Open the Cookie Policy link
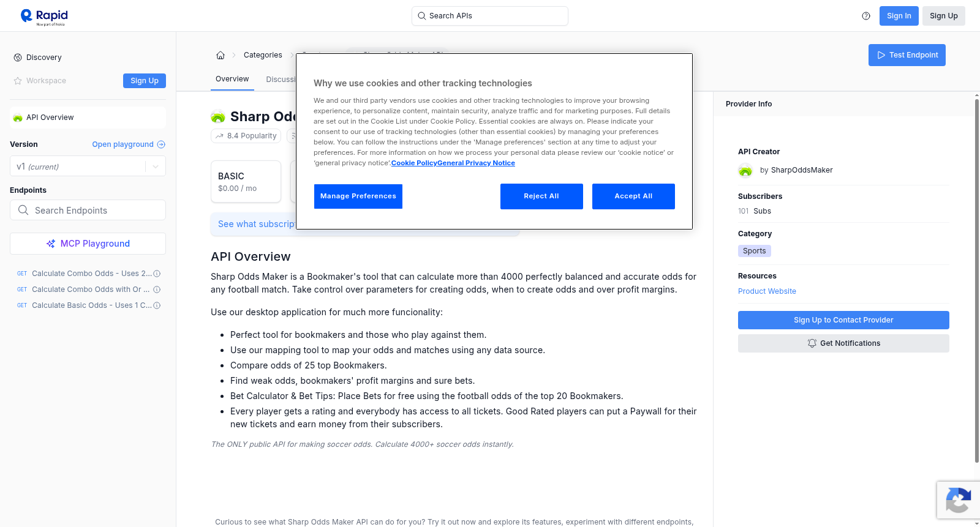The image size is (980, 527). click(414, 163)
